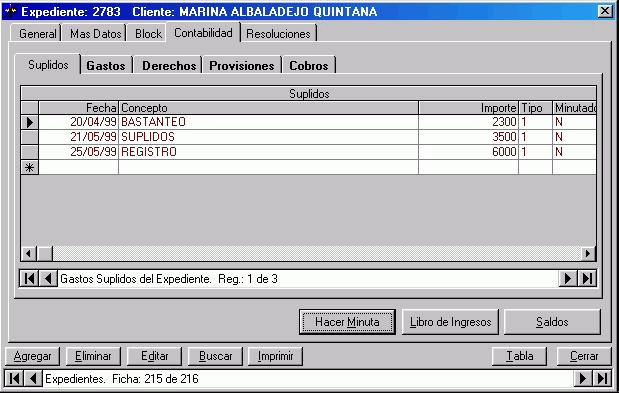Viewport: 619px width, 393px height.
Task: Select the date cell 25/05/99
Action: (x=79, y=152)
